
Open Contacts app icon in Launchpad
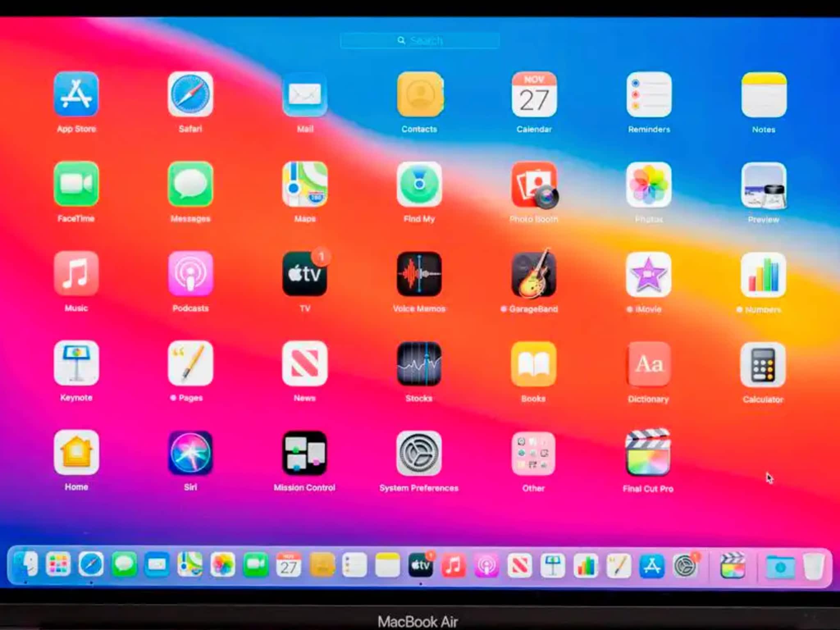(x=420, y=94)
